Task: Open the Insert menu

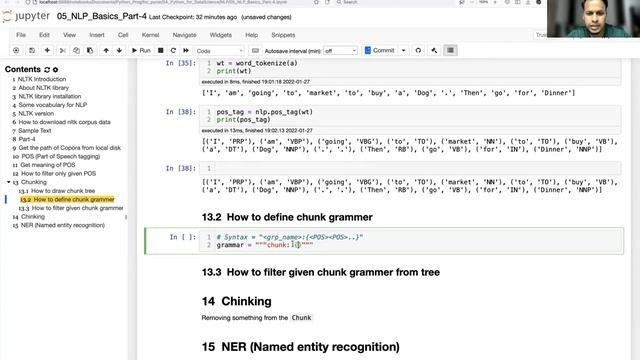Action: coord(97,35)
